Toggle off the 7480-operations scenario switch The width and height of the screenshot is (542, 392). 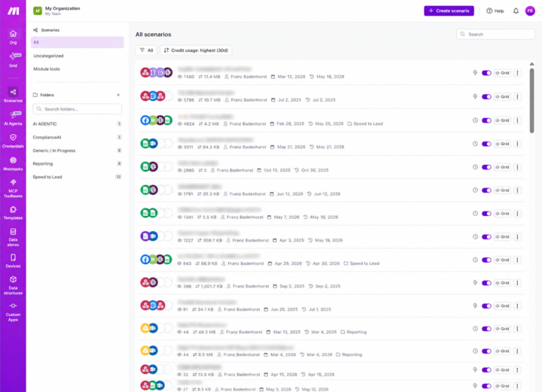[486, 73]
